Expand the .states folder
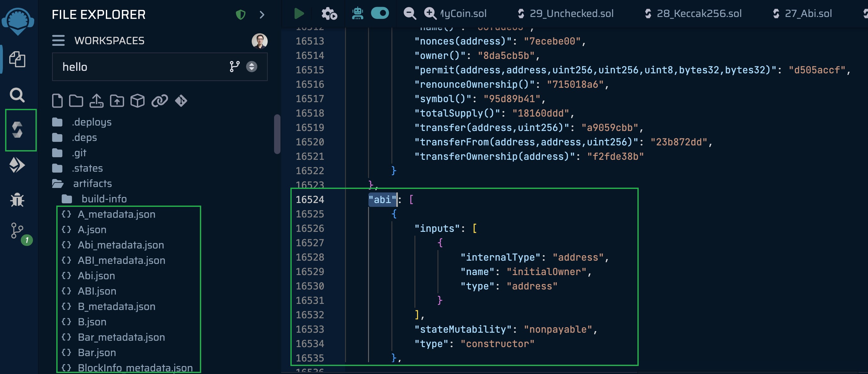The image size is (868, 374). click(77, 168)
